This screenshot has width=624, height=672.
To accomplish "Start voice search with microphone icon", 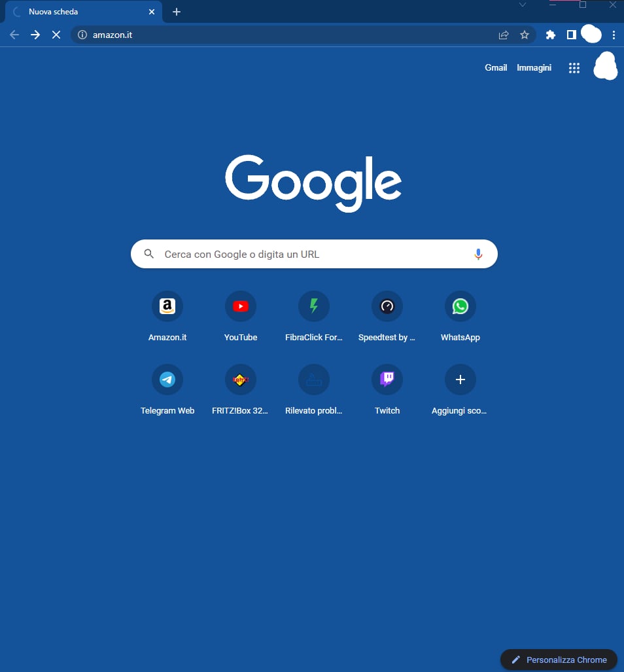I will click(x=478, y=254).
